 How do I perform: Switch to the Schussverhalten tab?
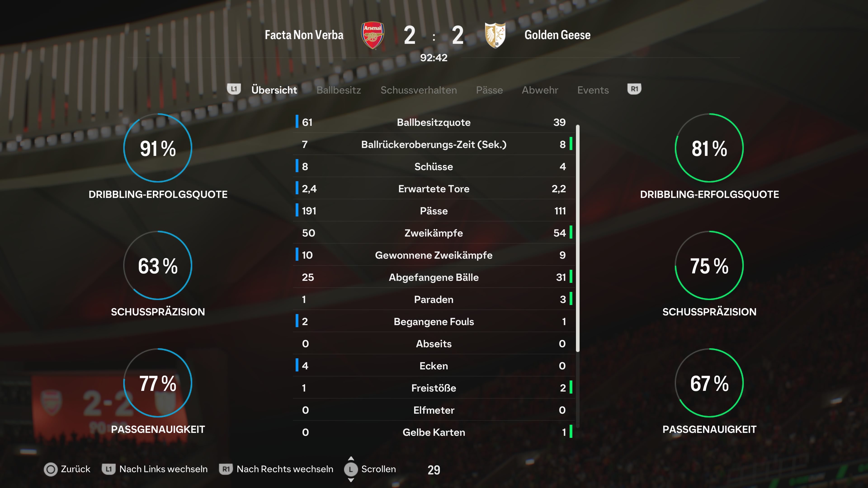point(418,90)
